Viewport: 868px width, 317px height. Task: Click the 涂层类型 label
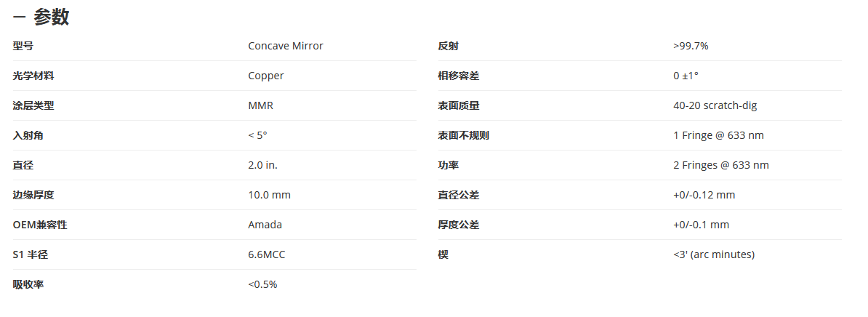point(33,105)
